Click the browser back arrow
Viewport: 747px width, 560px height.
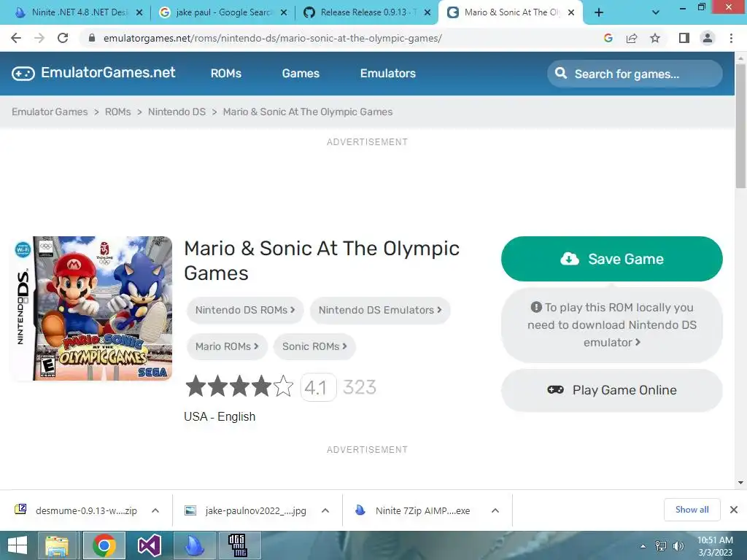[x=16, y=38]
